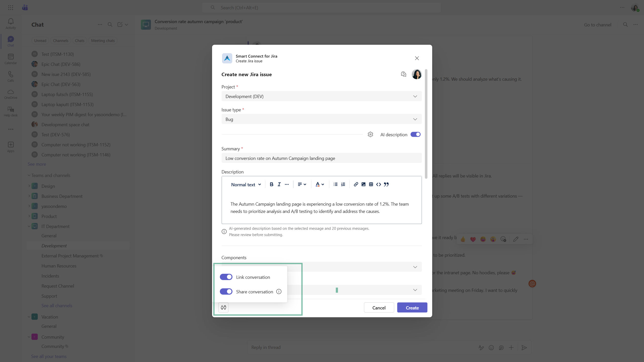The width and height of the screenshot is (644, 362).
Task: Turn off Share conversation toggle
Action: pos(226,292)
